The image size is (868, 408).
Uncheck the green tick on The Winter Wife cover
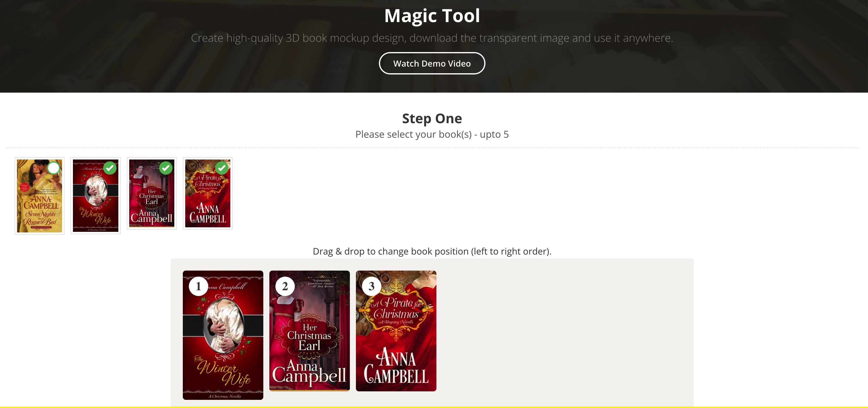coord(110,168)
